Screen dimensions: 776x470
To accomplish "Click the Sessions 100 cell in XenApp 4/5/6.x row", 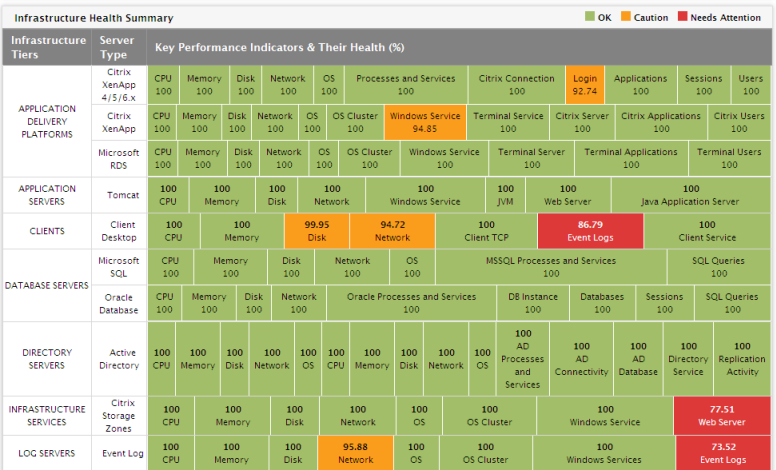I will 704,85.
